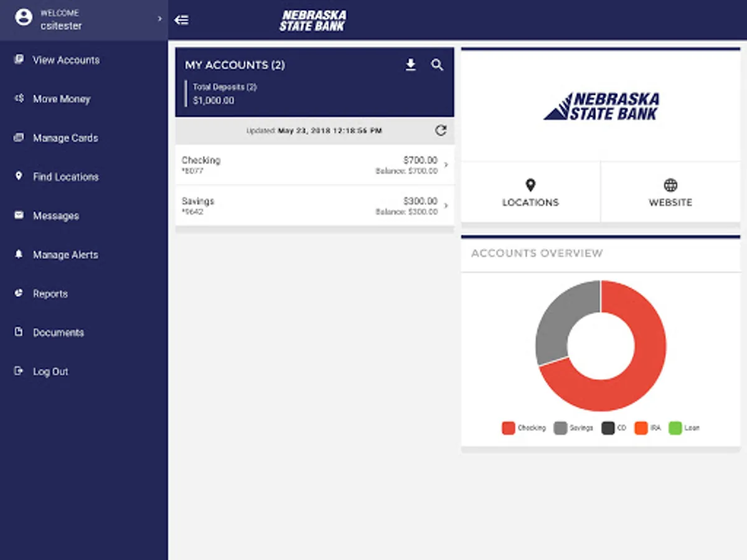Click the Find Locations pin icon in sidebar

19,177
